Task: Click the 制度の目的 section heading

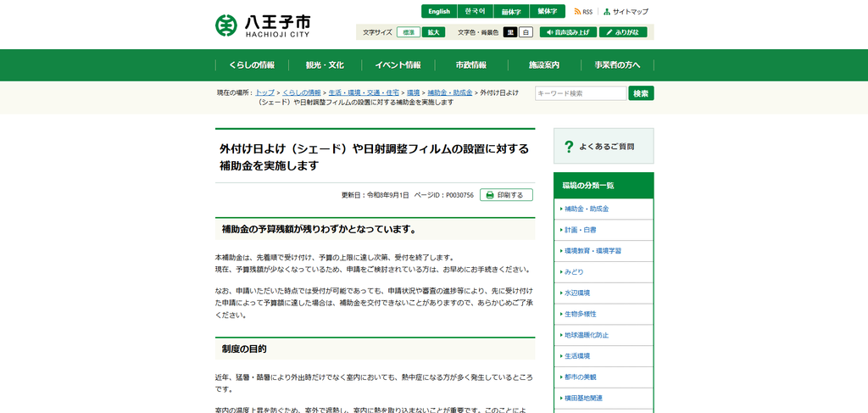Action: point(375,349)
